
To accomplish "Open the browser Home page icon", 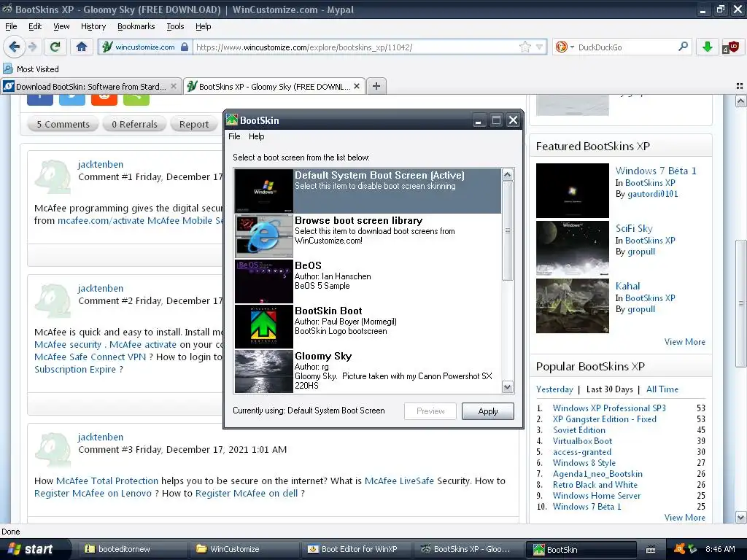I will pos(82,47).
